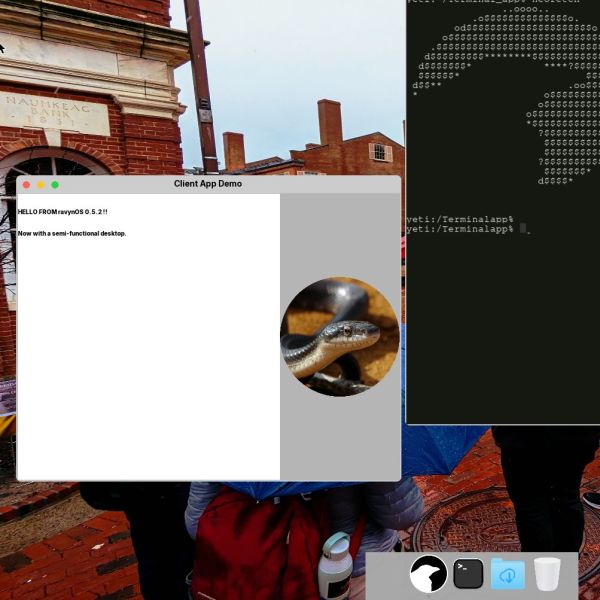The height and width of the screenshot is (600, 600).
Task: Launch the Terminal app from the dock
Action: pos(468,574)
